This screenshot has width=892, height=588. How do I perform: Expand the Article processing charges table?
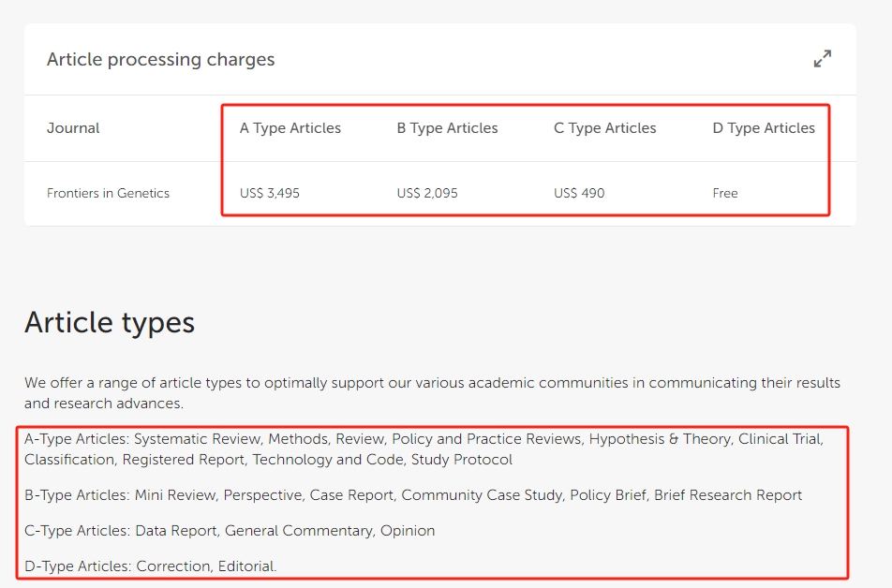tap(823, 59)
